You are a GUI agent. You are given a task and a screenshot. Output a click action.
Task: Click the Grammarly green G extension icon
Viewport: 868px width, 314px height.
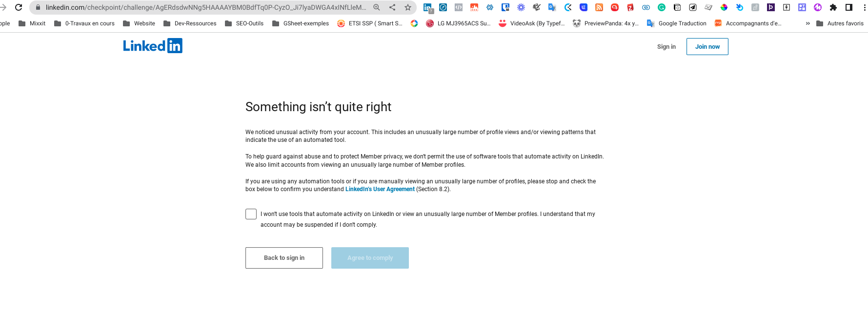click(x=662, y=7)
